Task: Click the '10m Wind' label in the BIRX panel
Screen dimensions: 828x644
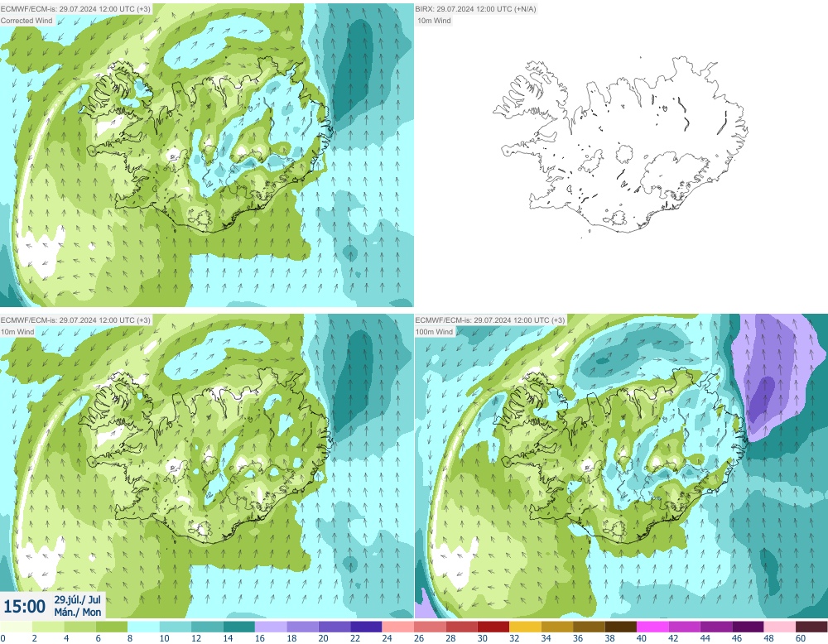Action: click(x=434, y=21)
